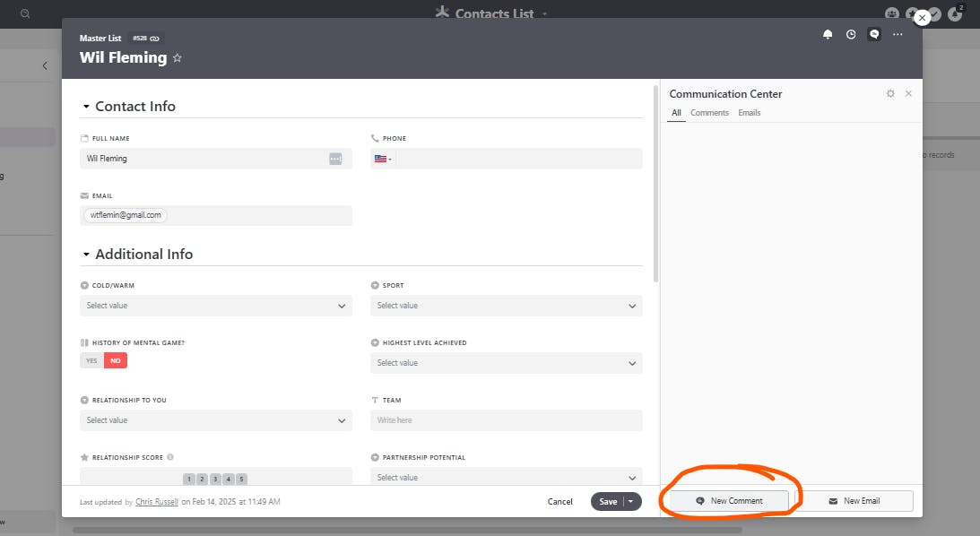
Task: Open the Partnership Potential dropdown
Action: 507,477
